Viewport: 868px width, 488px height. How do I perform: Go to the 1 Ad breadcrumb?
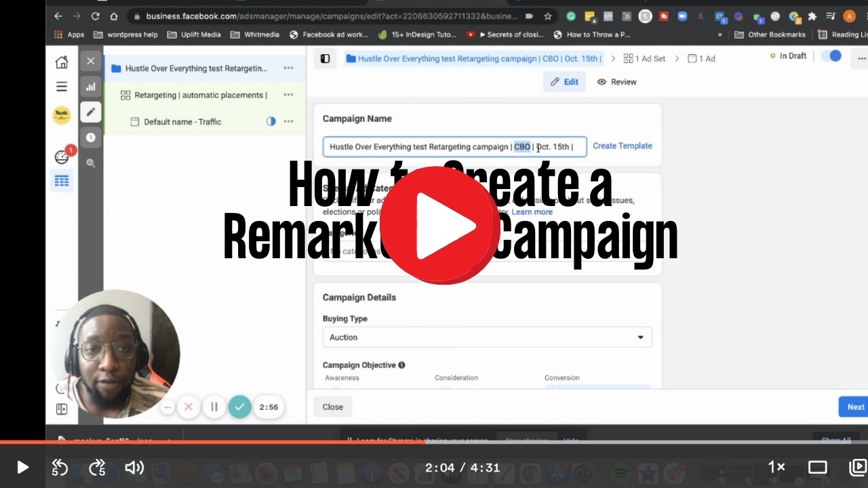coord(701,59)
